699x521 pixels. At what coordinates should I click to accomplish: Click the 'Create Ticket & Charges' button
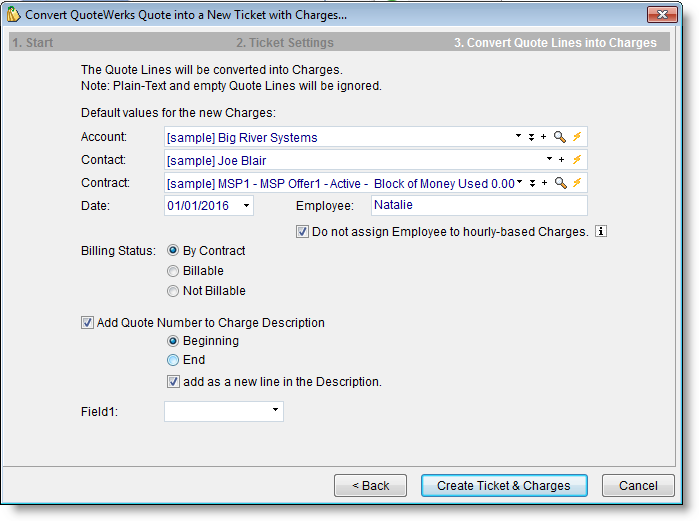(503, 486)
